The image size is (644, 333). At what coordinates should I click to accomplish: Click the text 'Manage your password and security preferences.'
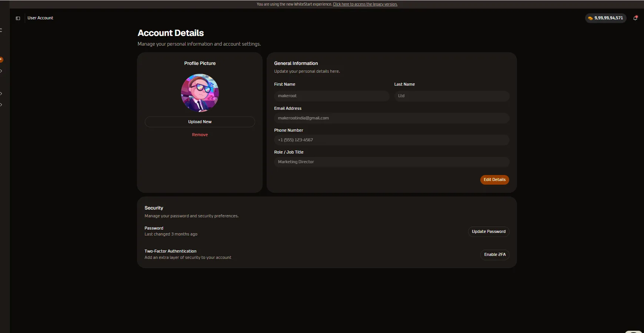pyautogui.click(x=191, y=216)
